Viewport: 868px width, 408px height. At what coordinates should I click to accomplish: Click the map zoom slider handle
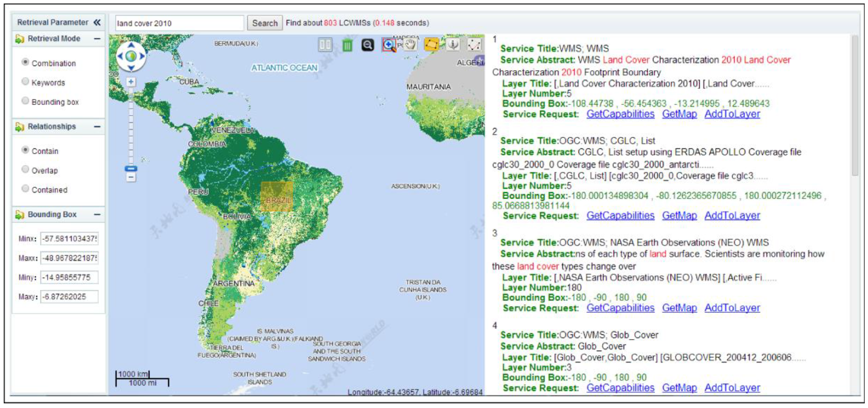click(x=131, y=168)
